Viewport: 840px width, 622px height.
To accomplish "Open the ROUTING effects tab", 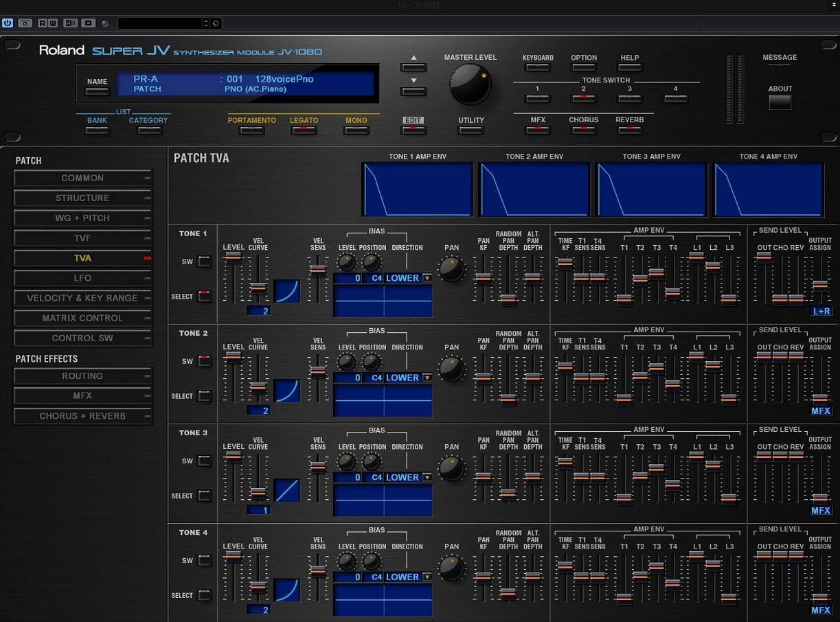I will coord(83,376).
